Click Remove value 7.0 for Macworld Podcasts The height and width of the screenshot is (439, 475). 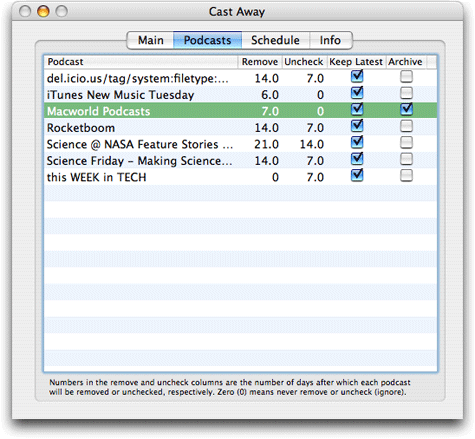point(270,111)
